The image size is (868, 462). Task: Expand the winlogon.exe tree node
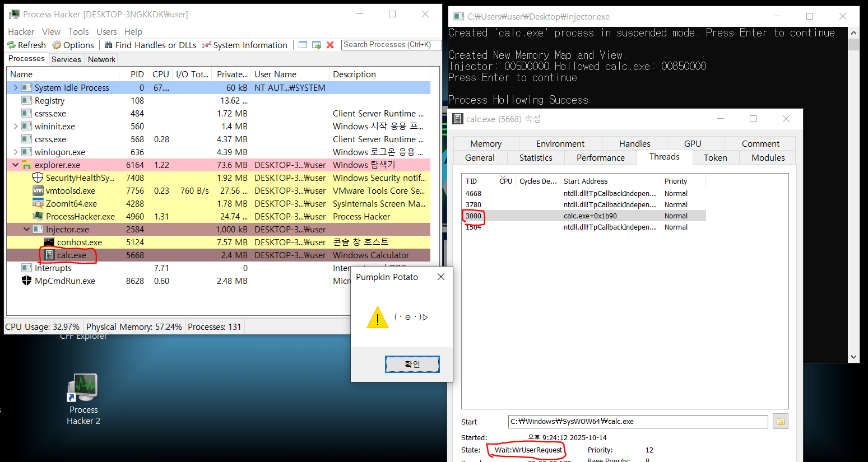click(15, 152)
